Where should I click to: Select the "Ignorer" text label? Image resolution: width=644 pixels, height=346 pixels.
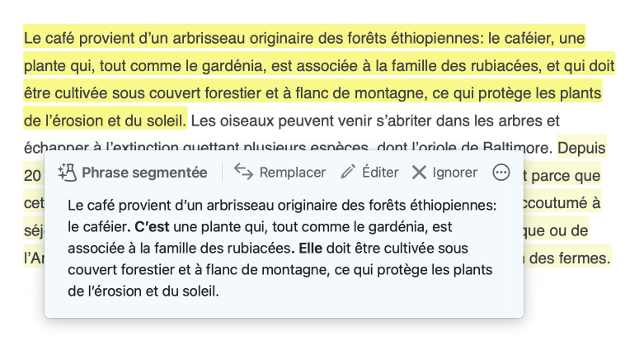click(455, 173)
